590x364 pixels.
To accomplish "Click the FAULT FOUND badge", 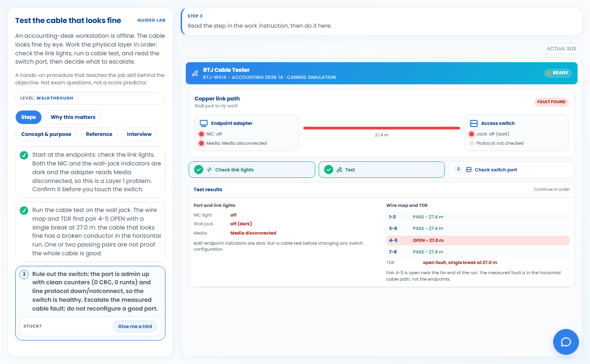I will pos(552,102).
